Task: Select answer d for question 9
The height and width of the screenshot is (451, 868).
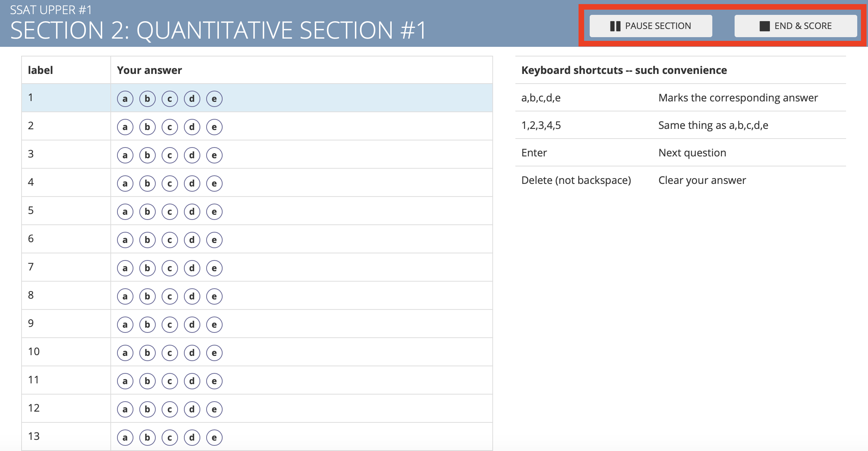Action: 192,325
